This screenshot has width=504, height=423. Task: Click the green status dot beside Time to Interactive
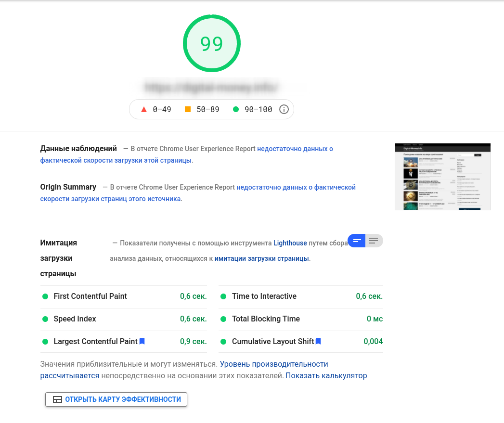223,296
